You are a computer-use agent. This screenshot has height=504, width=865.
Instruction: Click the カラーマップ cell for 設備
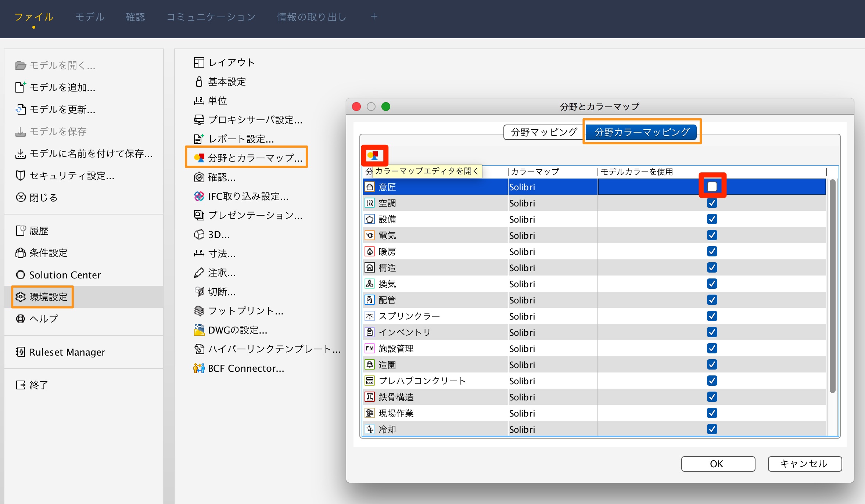(553, 219)
